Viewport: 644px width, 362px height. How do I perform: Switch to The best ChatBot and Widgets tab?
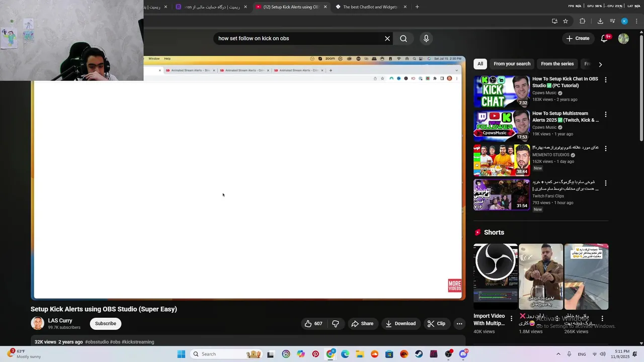(x=370, y=7)
